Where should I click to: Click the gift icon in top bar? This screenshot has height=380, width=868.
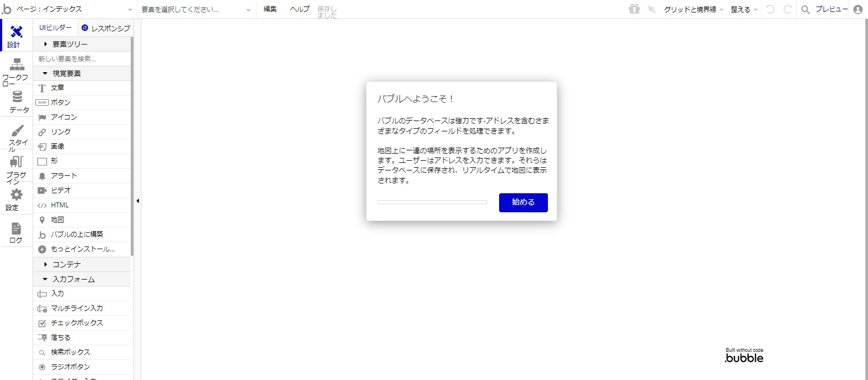(634, 9)
